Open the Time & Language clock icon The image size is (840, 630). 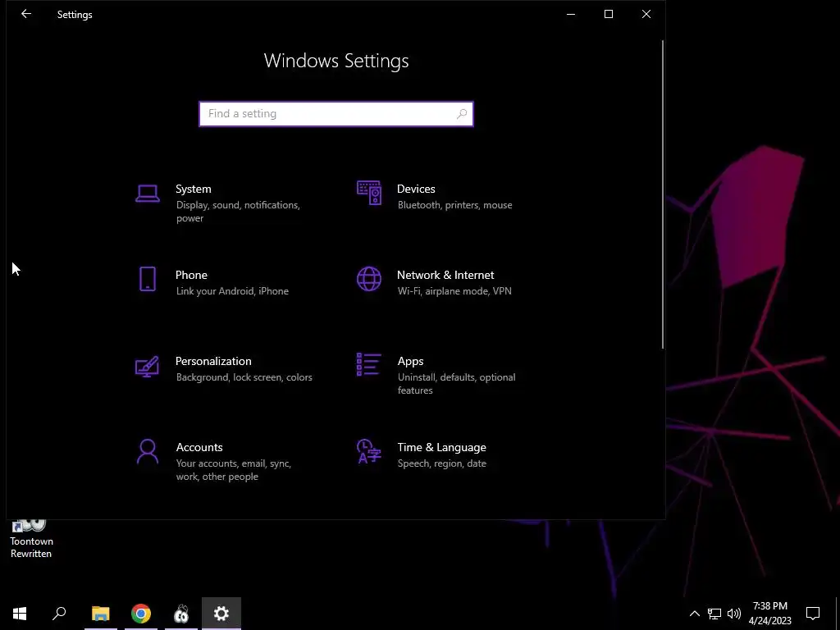click(369, 451)
